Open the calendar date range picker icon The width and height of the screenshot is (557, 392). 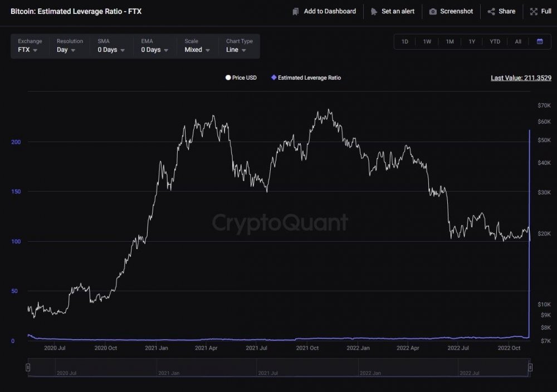[x=540, y=42]
